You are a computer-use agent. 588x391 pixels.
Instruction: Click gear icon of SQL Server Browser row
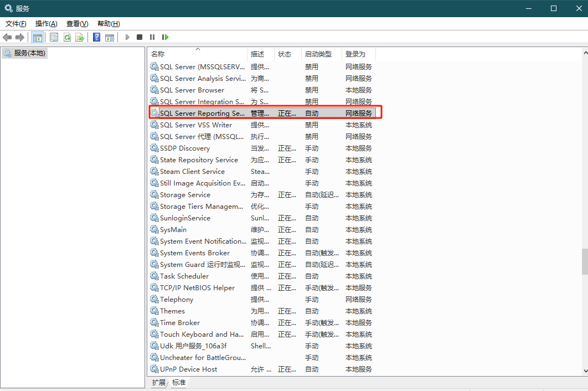(154, 90)
